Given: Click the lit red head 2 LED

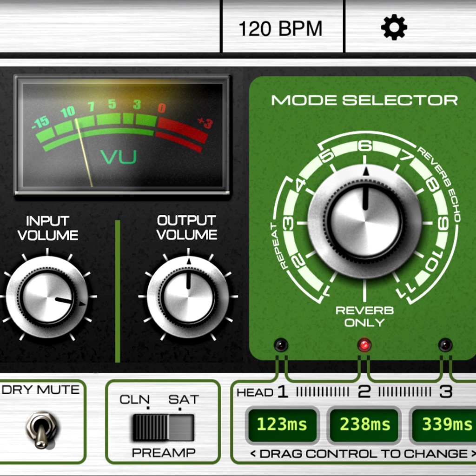Looking at the screenshot, I should click(x=364, y=345).
